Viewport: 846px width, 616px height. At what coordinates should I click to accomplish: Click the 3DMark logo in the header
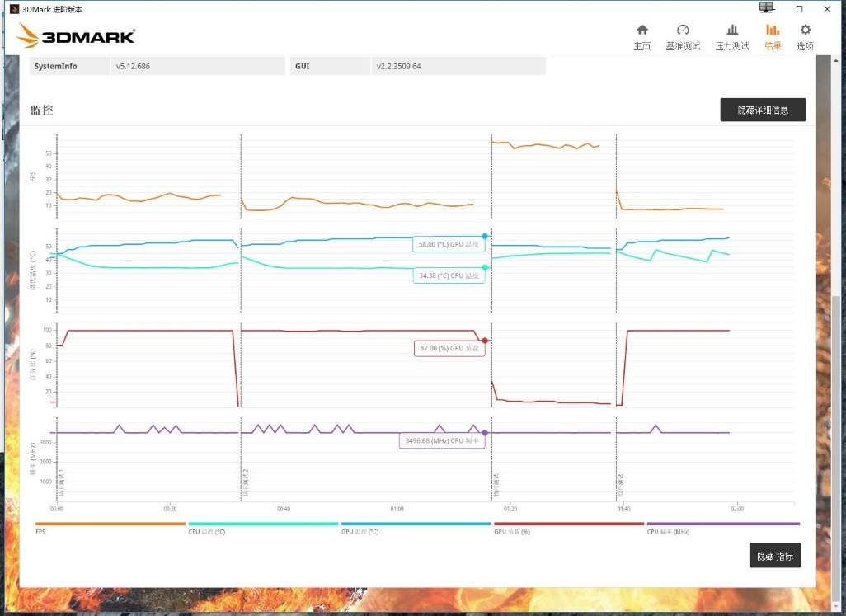click(x=76, y=36)
